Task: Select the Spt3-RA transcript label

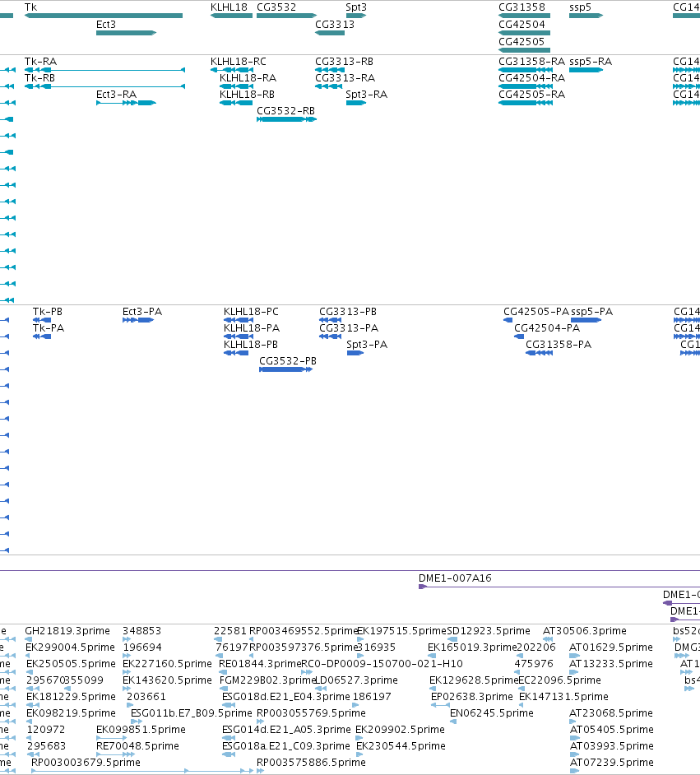Action: click(367, 95)
